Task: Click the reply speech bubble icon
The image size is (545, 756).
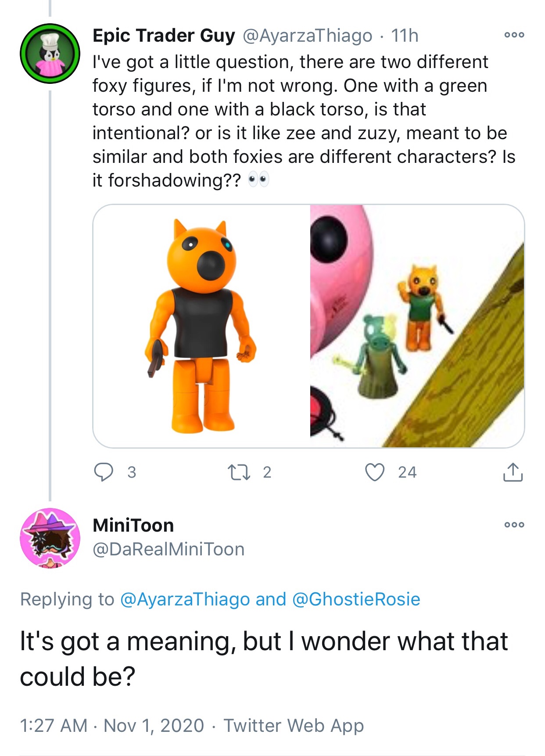Action: 104,472
